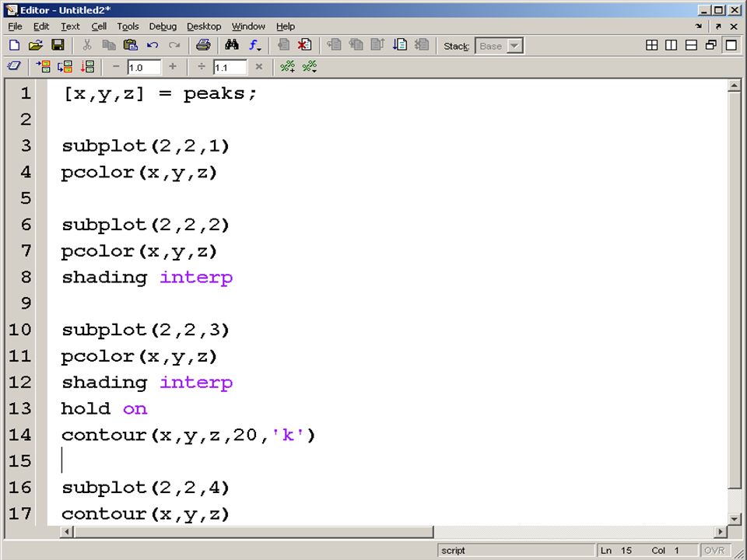747x560 pixels.
Task: Print the script with the printer icon
Action: click(203, 45)
